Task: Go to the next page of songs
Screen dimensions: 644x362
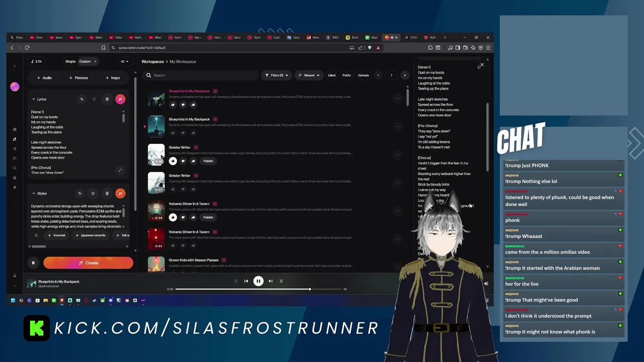Action: pyautogui.click(x=405, y=75)
